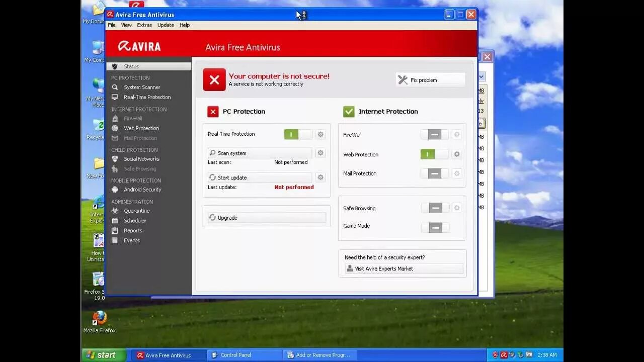Open Android Security in the sidebar

[x=142, y=190]
